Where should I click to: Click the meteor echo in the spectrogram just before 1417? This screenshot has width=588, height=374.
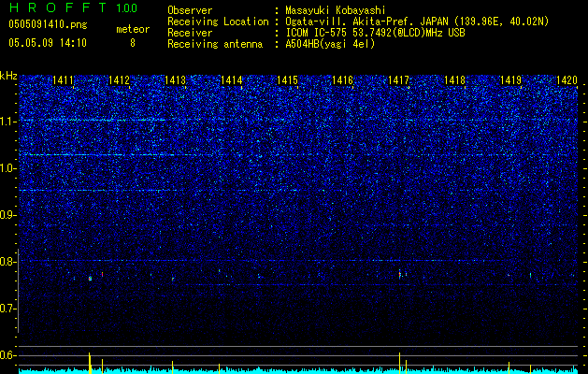point(400,274)
